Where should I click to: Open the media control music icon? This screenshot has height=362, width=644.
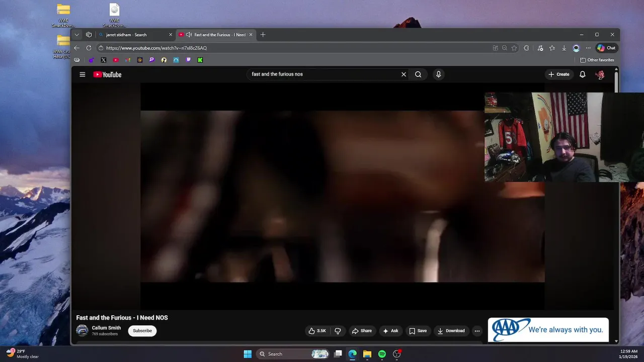coord(540,48)
